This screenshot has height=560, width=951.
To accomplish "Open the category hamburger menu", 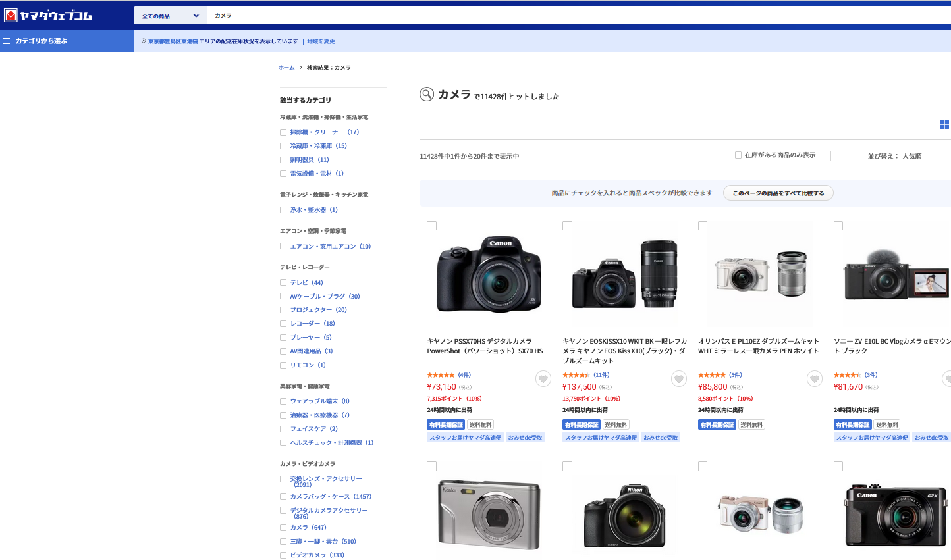I will click(7, 41).
